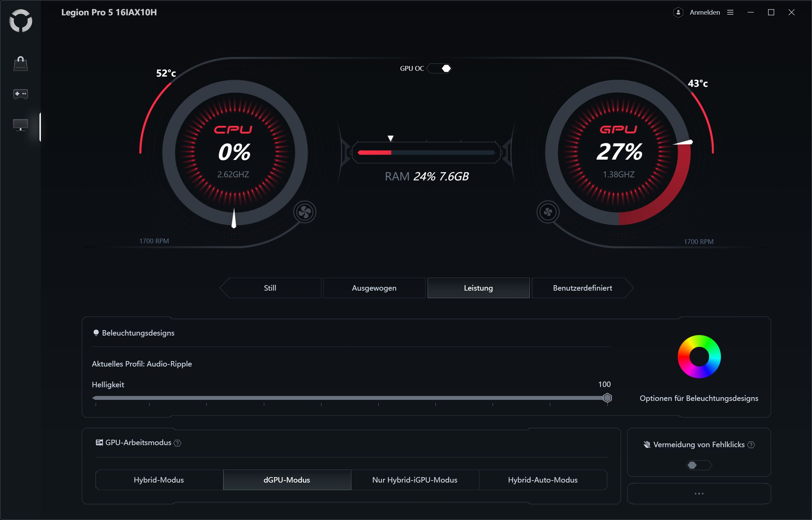The width and height of the screenshot is (812, 520).
Task: Select the Hybrid-Modus GPU option
Action: click(x=159, y=480)
